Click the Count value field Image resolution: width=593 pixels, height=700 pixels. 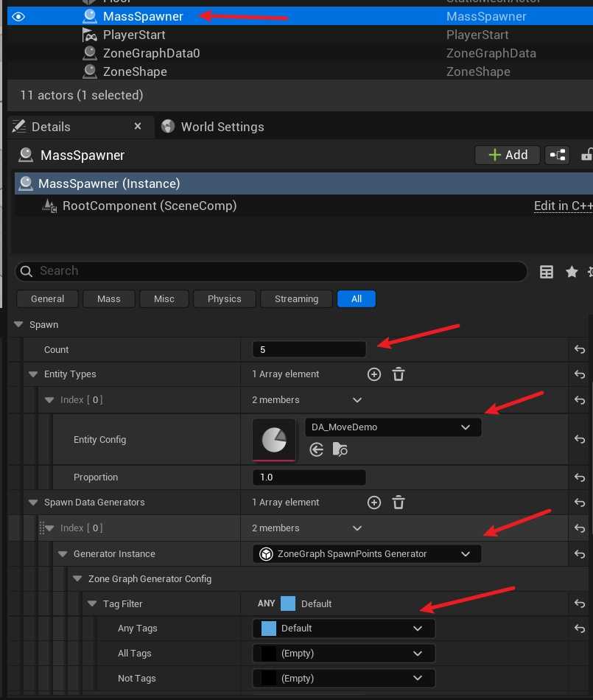point(309,350)
